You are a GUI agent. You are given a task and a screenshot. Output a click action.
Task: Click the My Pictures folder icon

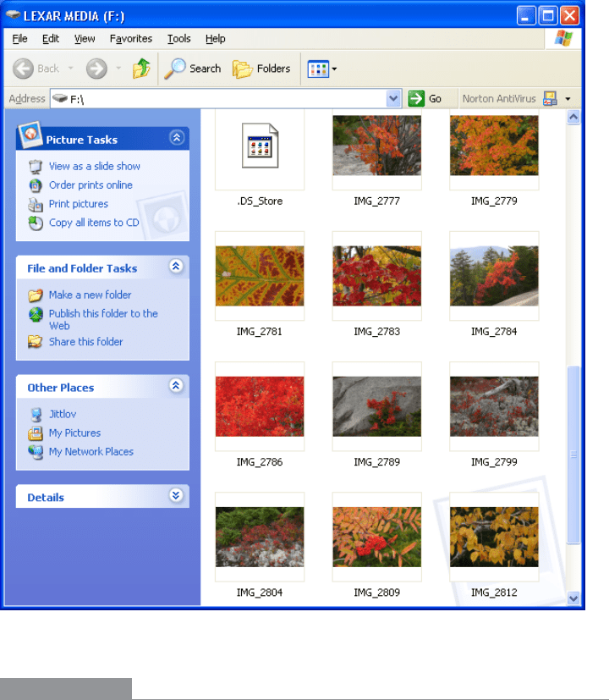[x=36, y=433]
